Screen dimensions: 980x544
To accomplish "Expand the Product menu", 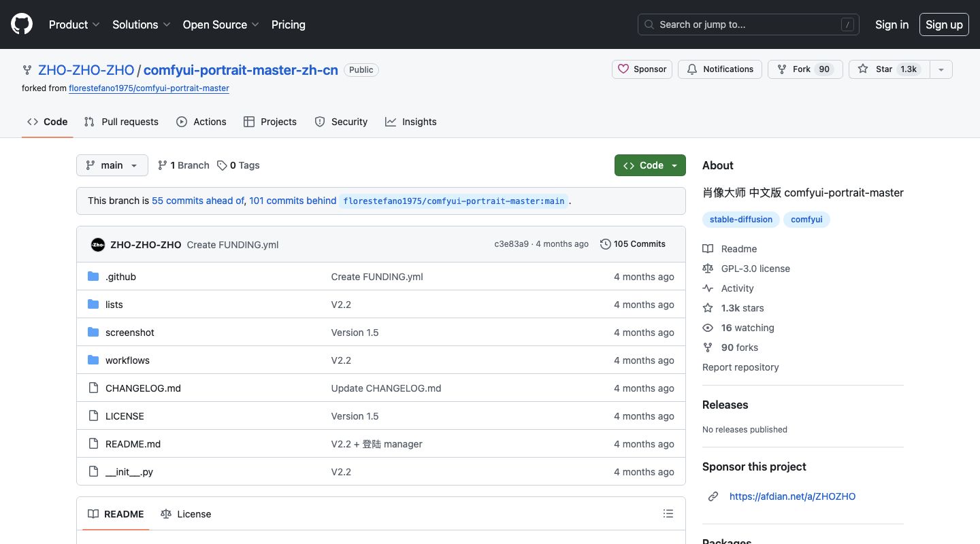I will coord(74,24).
